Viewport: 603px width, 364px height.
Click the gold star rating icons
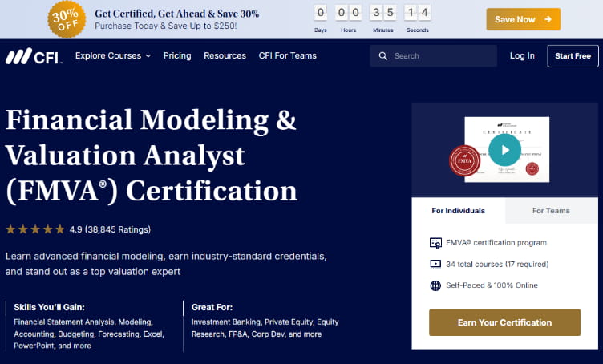pyautogui.click(x=35, y=229)
